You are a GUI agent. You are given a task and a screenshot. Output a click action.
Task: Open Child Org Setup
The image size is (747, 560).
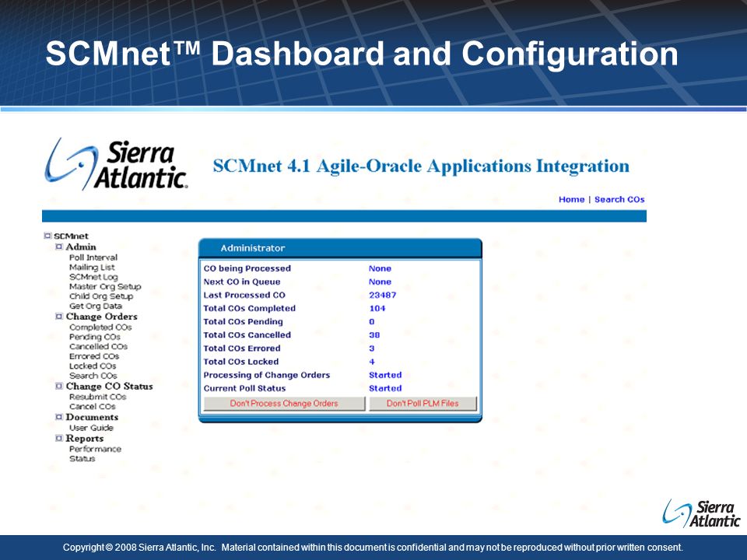101,296
